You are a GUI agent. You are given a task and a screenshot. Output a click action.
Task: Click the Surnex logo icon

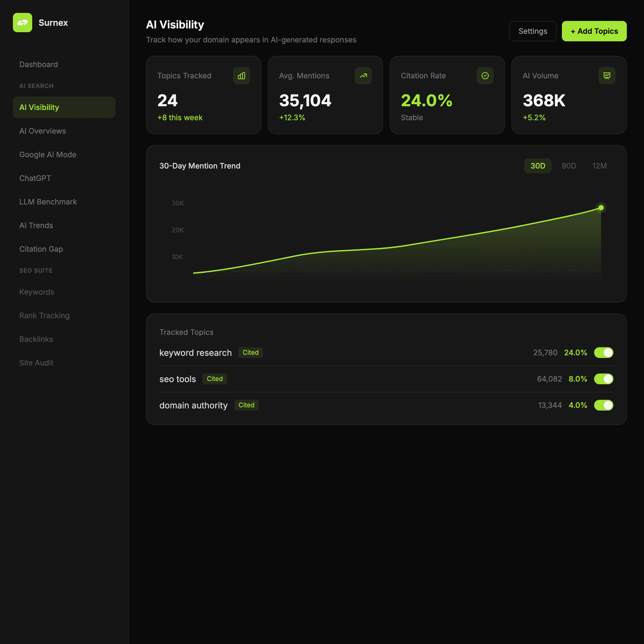click(23, 23)
